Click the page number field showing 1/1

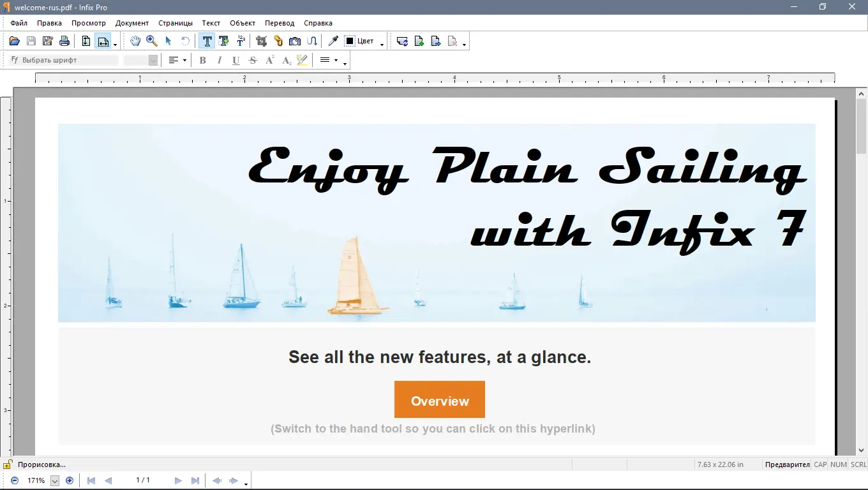coord(143,480)
